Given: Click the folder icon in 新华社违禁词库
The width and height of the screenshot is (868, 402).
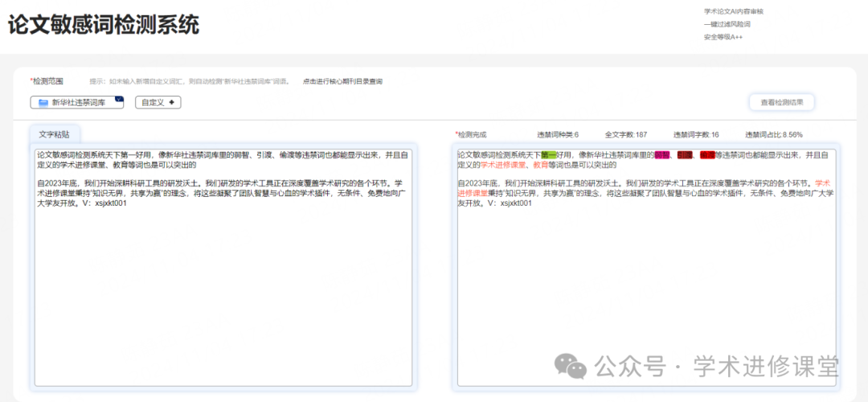Looking at the screenshot, I should pyautogui.click(x=43, y=102).
